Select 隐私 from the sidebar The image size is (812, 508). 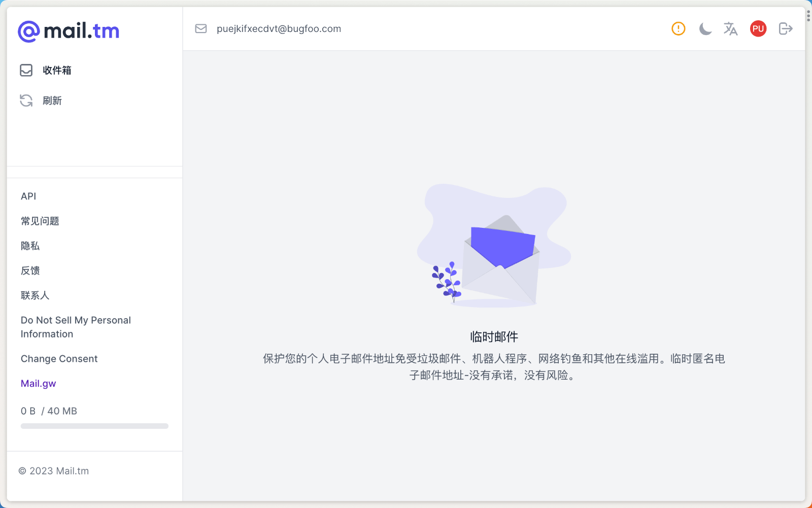click(x=30, y=246)
